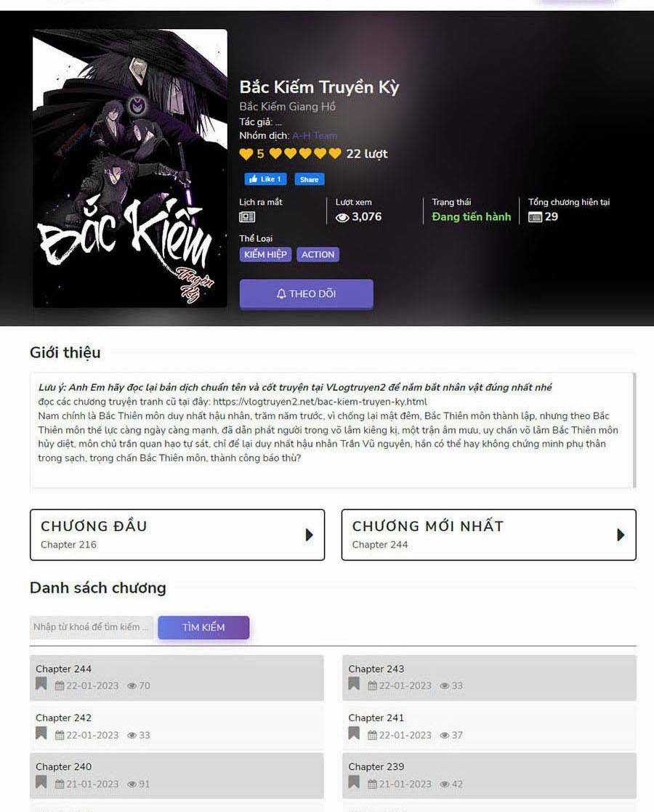This screenshot has width=654, height=812.
Task: Click the Bắc Kiếm cover image thumbnail
Action: click(x=130, y=169)
